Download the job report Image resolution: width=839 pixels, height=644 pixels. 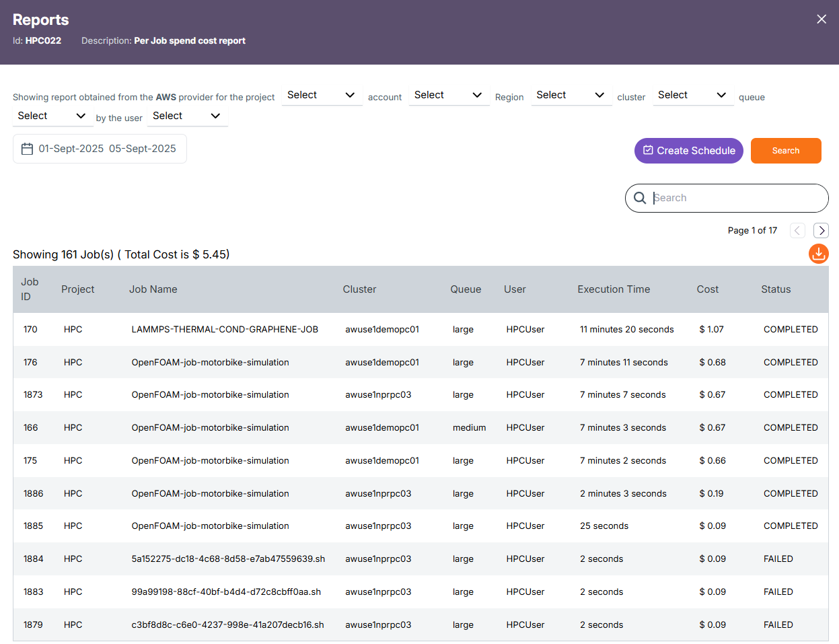click(818, 254)
